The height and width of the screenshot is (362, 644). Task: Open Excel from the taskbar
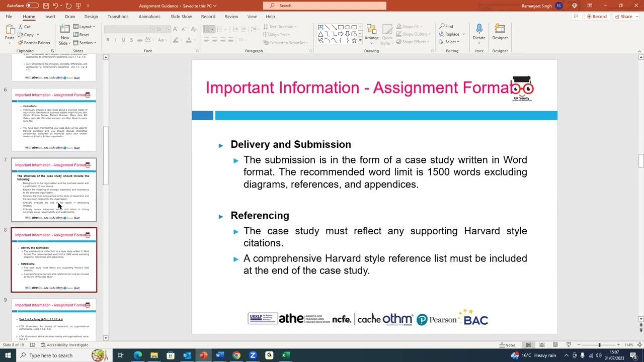click(285, 355)
